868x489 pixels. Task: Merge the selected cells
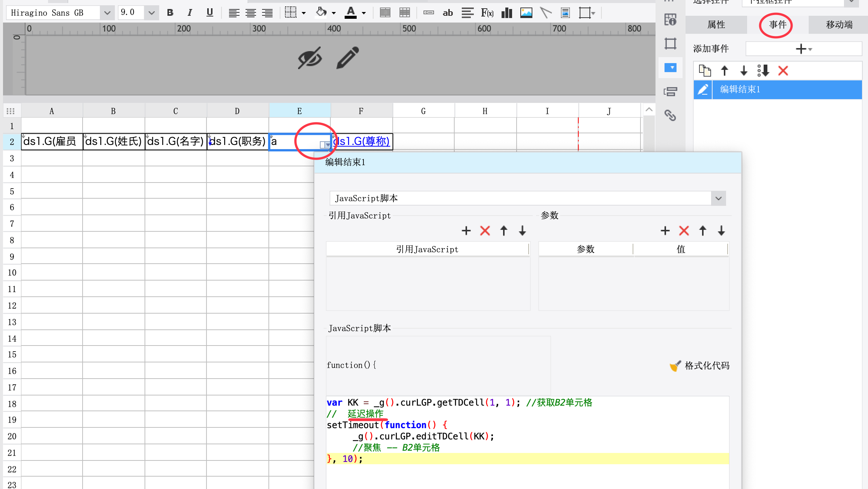(385, 13)
